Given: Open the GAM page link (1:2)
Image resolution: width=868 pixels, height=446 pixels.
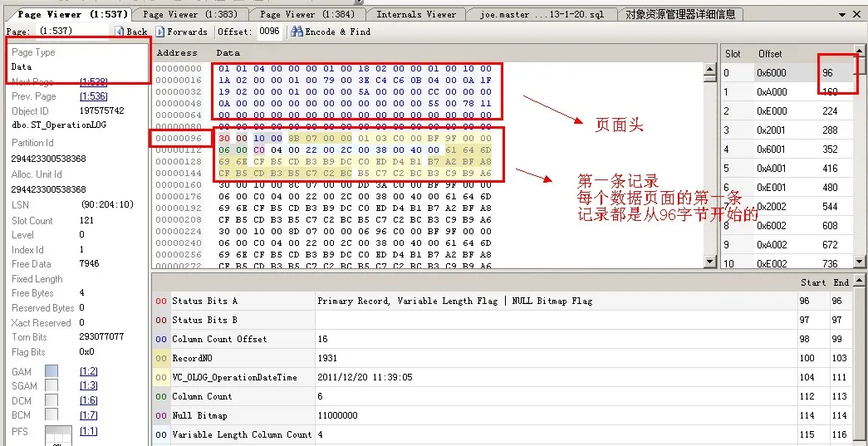Looking at the screenshot, I should coord(89,371).
